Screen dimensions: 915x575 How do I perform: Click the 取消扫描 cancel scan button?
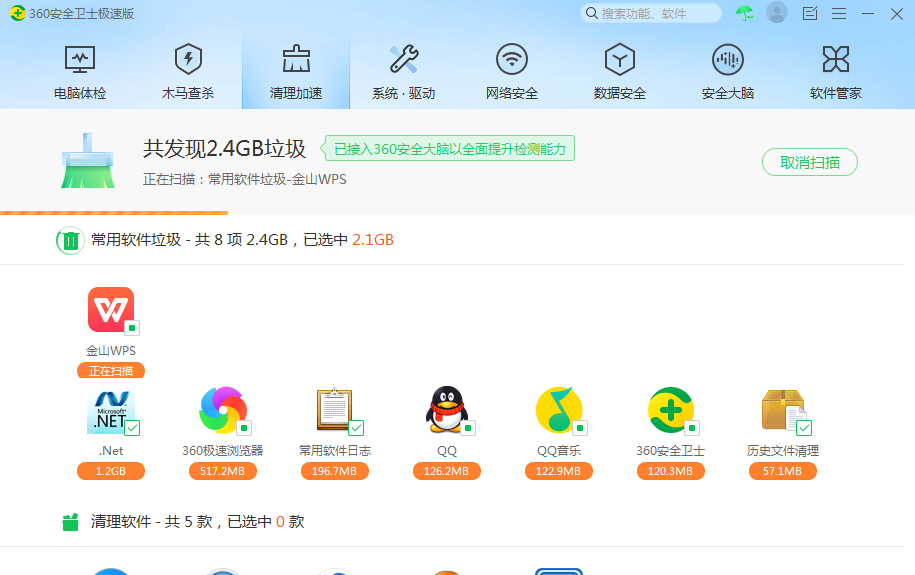coord(810,162)
